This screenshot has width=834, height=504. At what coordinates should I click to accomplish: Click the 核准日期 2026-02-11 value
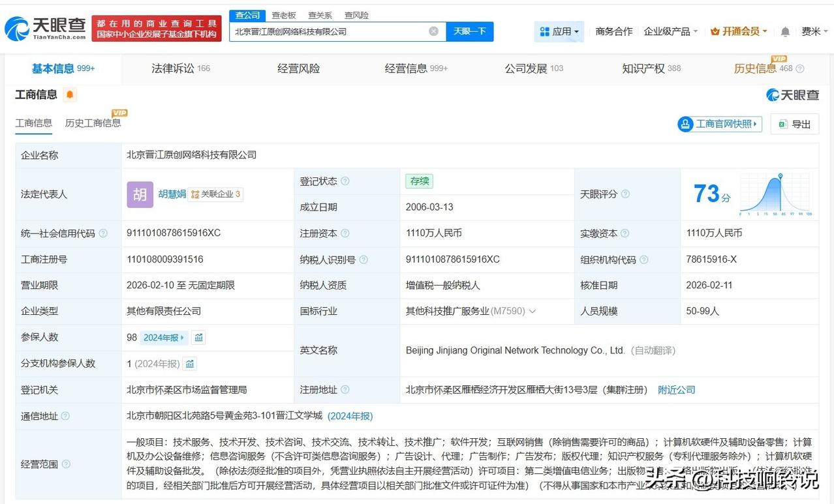click(710, 286)
